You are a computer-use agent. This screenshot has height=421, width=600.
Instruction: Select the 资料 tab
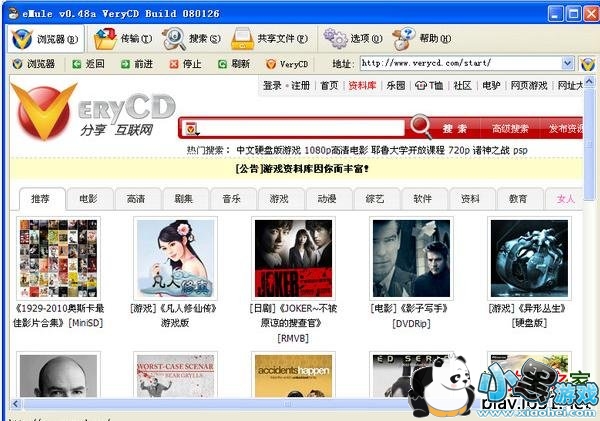tap(471, 199)
